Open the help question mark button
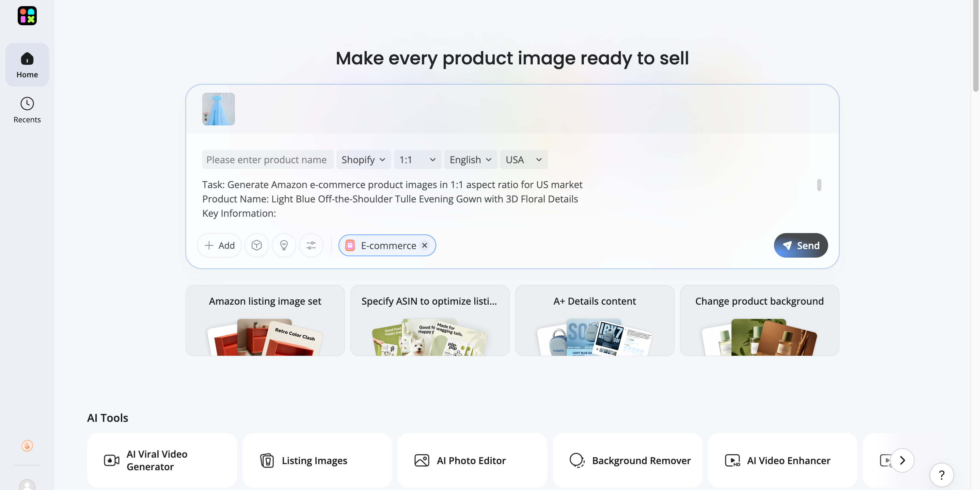The height and width of the screenshot is (490, 980). pyautogui.click(x=942, y=475)
